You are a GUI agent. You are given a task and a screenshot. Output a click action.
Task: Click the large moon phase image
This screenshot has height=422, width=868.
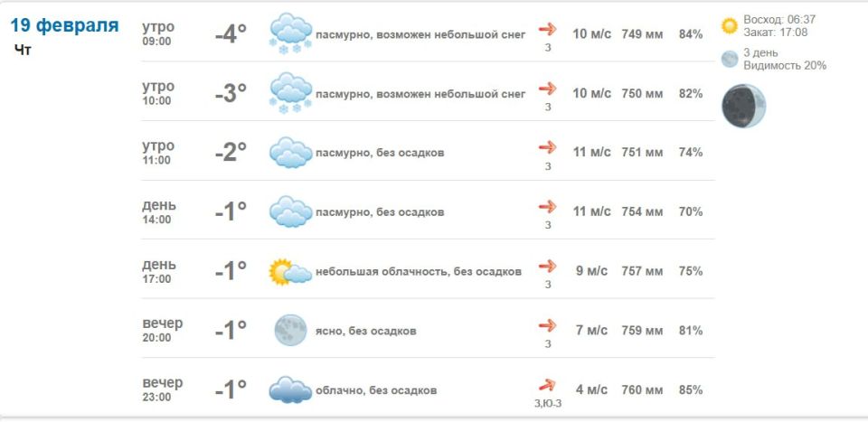743,106
